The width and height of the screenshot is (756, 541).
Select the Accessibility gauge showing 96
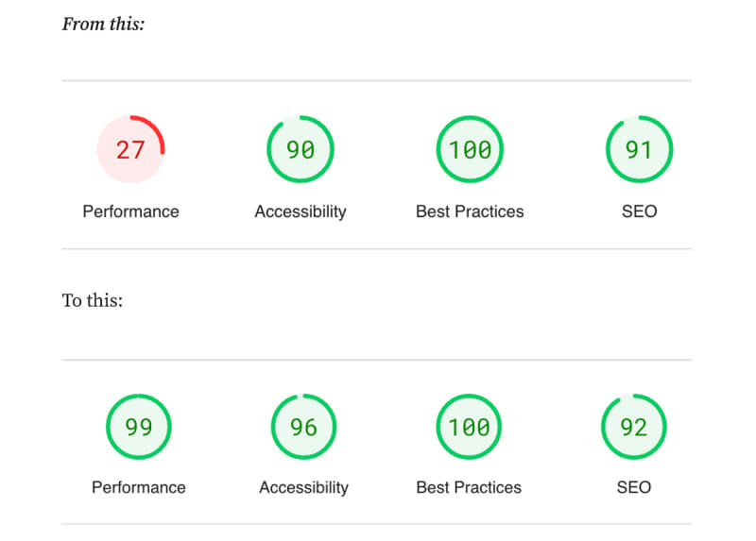303,427
